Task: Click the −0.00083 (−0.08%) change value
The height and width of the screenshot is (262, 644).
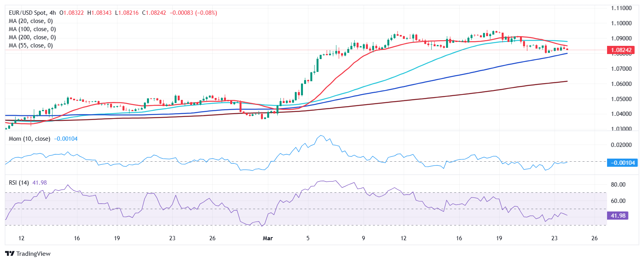Action: pos(193,13)
